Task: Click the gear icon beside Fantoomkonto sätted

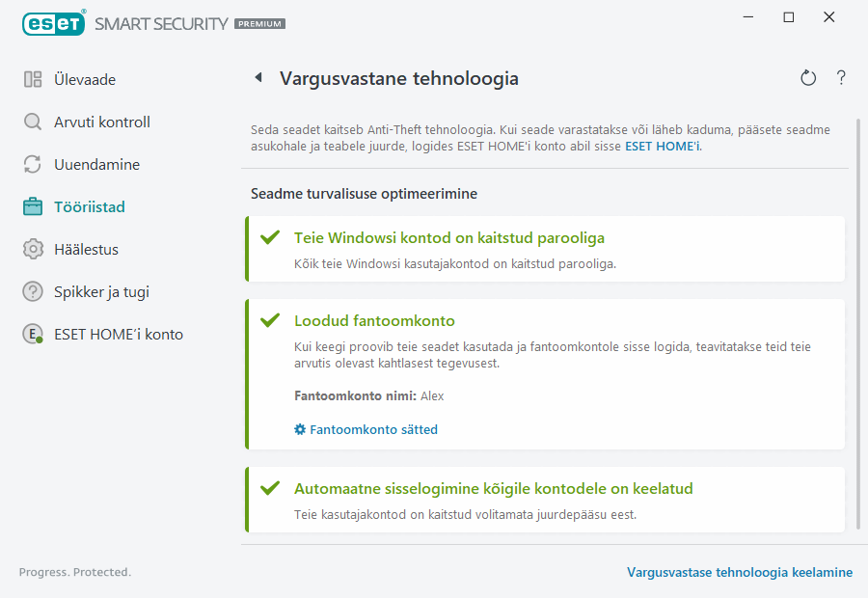Action: tap(299, 429)
